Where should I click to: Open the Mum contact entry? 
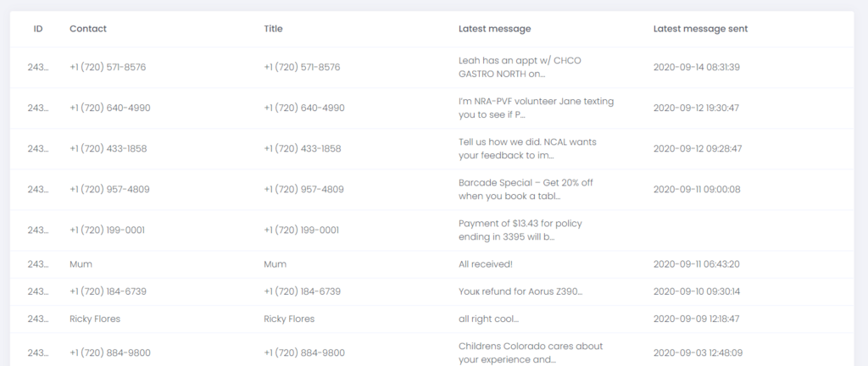coord(81,264)
